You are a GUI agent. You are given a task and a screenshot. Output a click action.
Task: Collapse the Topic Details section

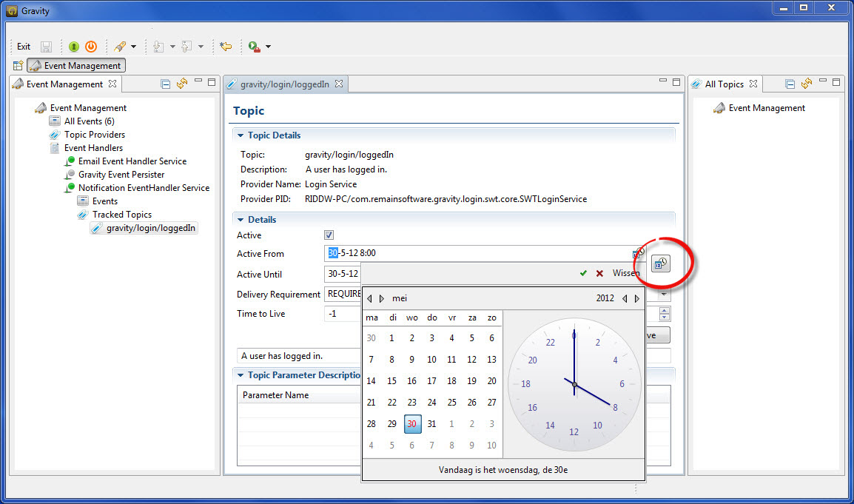240,135
